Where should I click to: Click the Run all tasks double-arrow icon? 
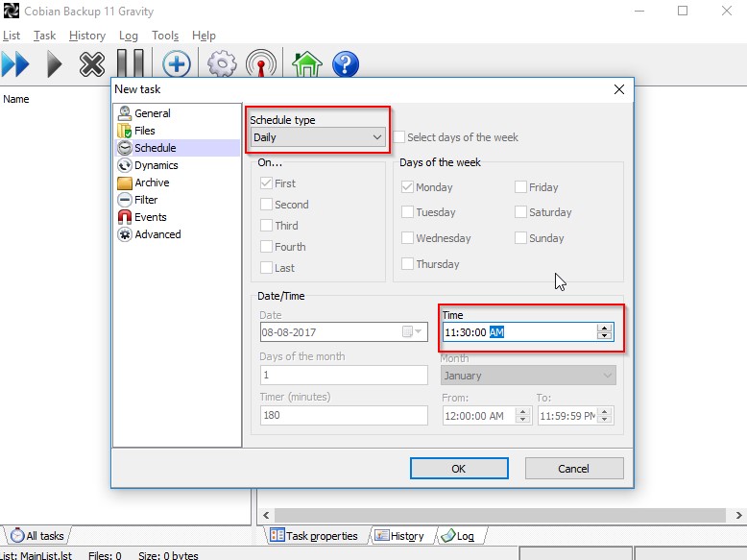(15, 64)
